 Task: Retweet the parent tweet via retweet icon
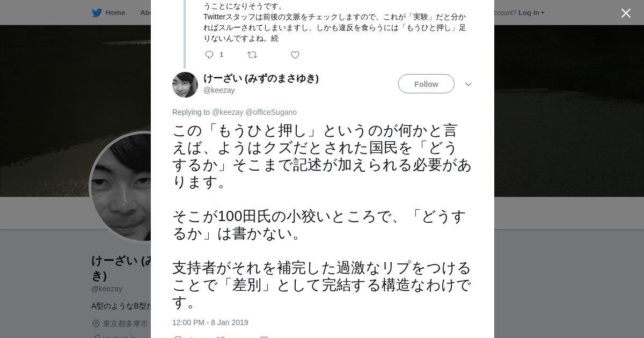[x=252, y=55]
